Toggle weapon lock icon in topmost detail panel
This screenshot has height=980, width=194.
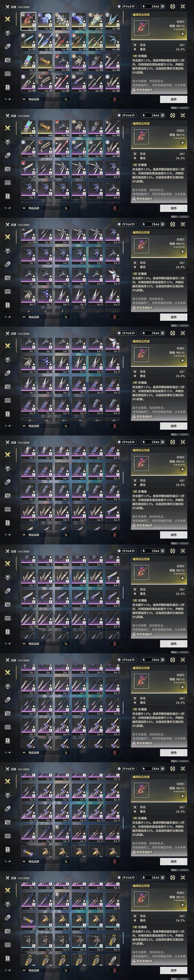click(182, 33)
